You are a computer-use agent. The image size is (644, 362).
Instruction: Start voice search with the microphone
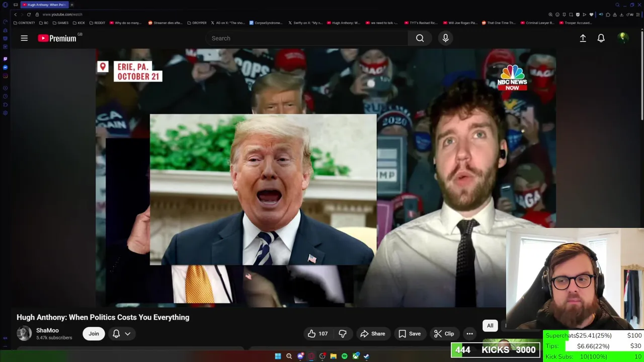click(445, 38)
